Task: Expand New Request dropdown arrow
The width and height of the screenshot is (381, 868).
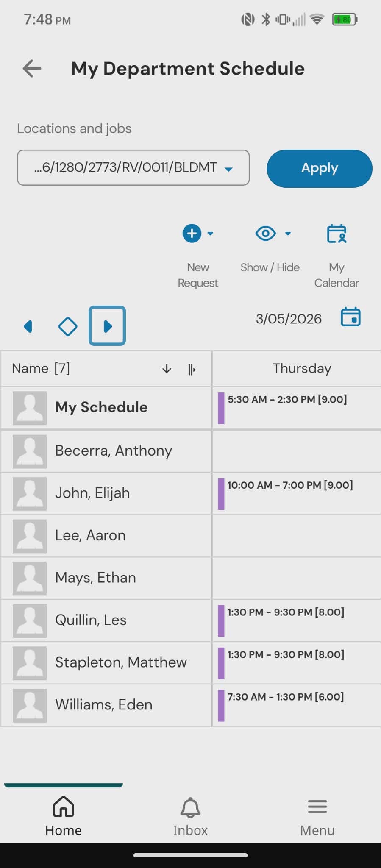Action: [x=210, y=234]
